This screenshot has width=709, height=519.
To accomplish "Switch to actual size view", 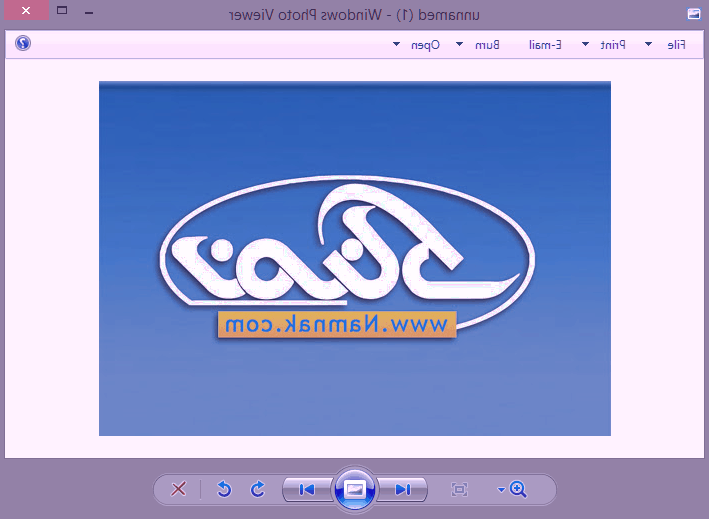I will (x=459, y=489).
